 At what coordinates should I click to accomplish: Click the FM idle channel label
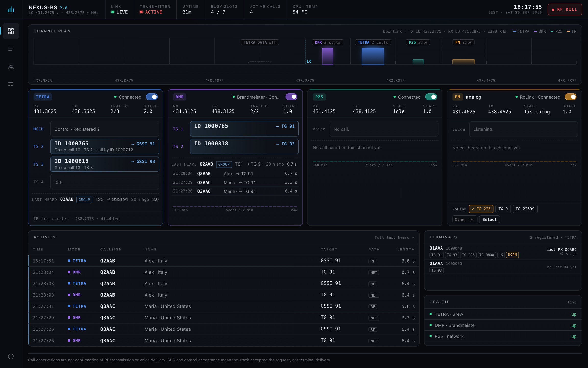463,42
